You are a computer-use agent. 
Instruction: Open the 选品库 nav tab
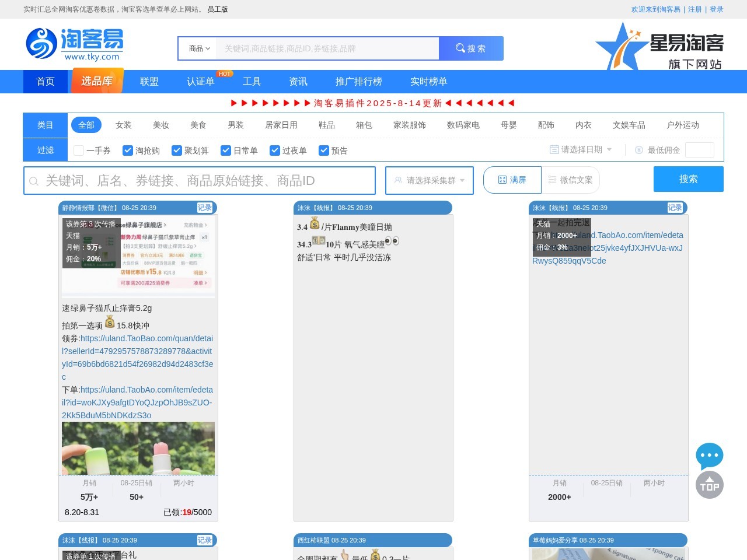[97, 81]
